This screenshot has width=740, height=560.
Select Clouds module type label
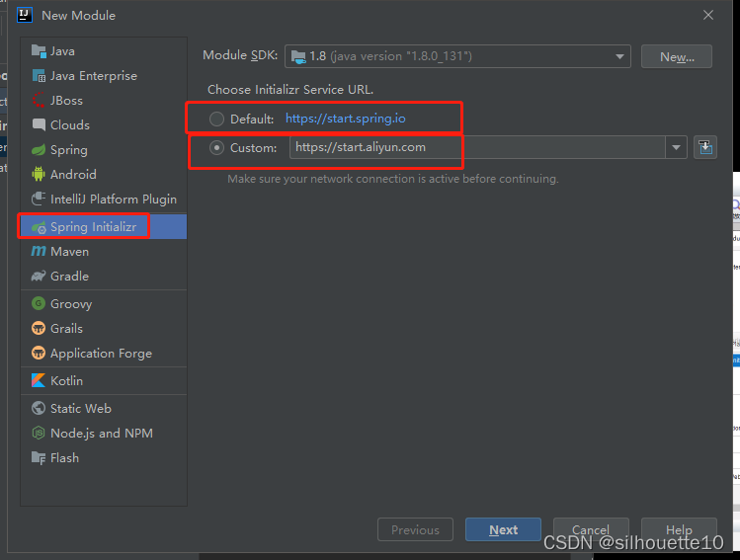[70, 125]
